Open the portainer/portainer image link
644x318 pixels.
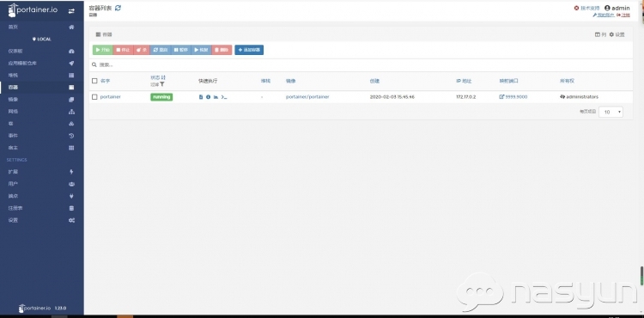(x=307, y=97)
